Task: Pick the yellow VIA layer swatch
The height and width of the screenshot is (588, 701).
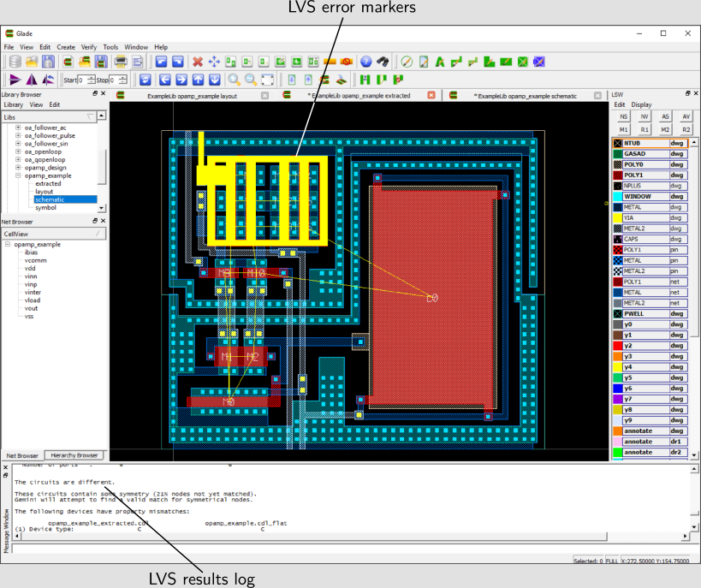Action: 617,218
